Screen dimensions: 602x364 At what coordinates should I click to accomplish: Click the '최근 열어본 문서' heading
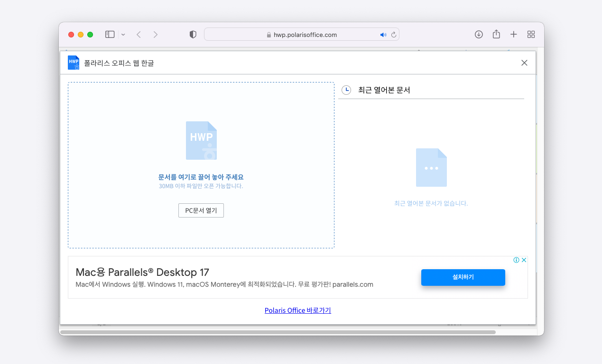(x=384, y=90)
